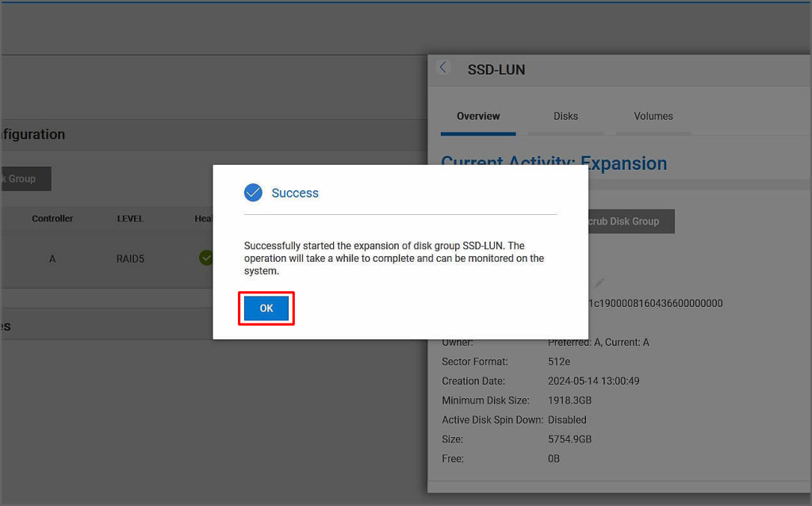812x506 pixels.
Task: Click the Size value 5754.9GB
Action: tap(569, 439)
